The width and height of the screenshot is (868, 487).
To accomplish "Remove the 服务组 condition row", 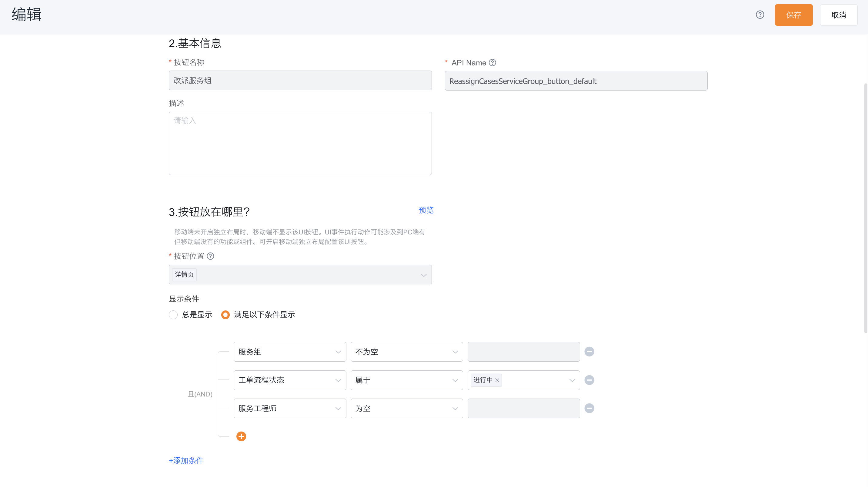I will (589, 352).
